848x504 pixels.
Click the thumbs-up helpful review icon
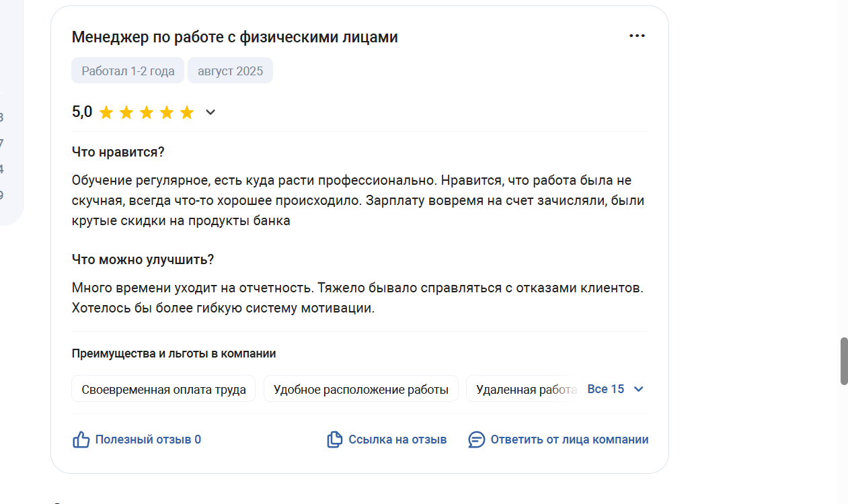(81, 439)
